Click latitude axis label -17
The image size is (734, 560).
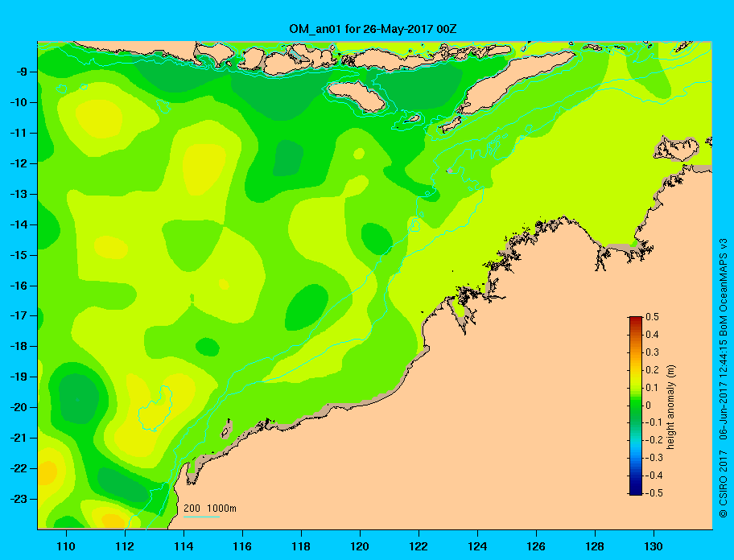click(x=18, y=316)
